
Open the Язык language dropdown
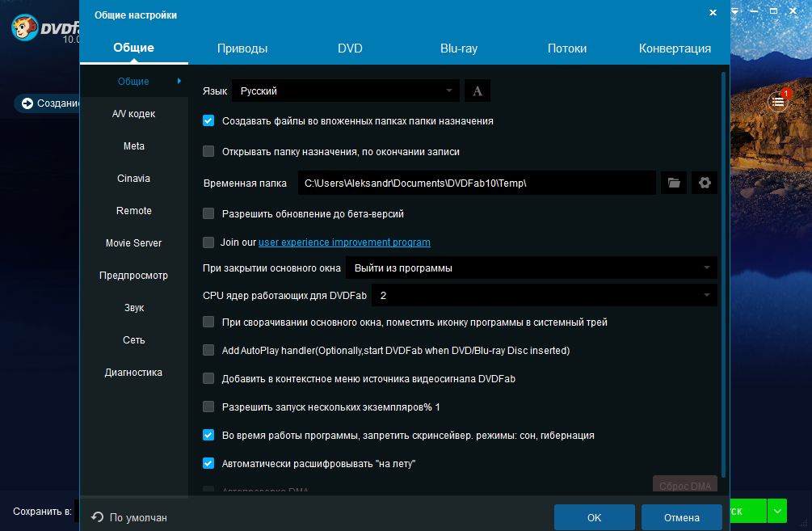pos(346,91)
